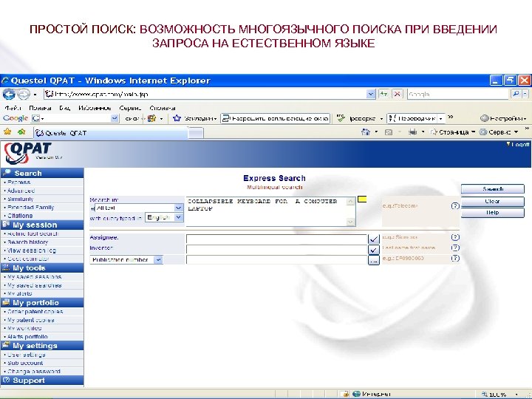Open the View (Вид) menu
The height and width of the screenshot is (399, 532).
click(x=64, y=108)
